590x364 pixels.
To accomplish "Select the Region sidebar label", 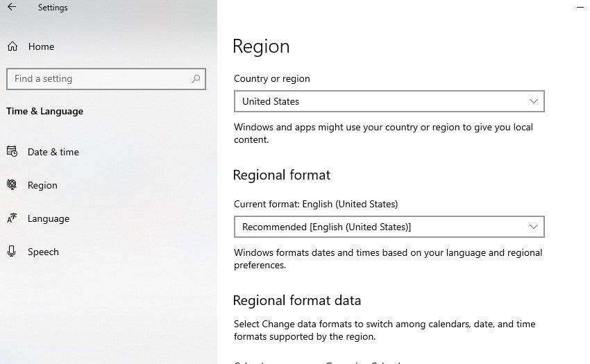I will click(x=42, y=185).
